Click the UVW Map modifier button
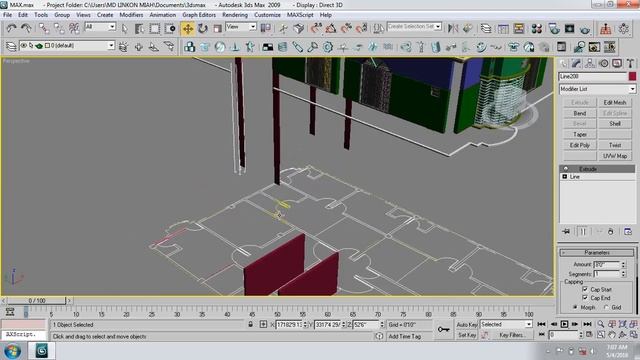The height and width of the screenshot is (360, 640). pyautogui.click(x=615, y=156)
